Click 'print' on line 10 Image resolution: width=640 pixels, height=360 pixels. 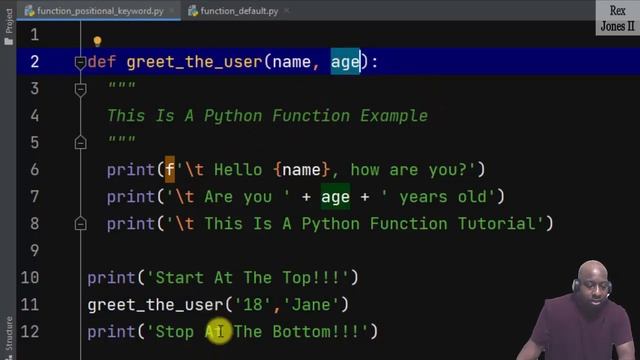pyautogui.click(x=111, y=278)
